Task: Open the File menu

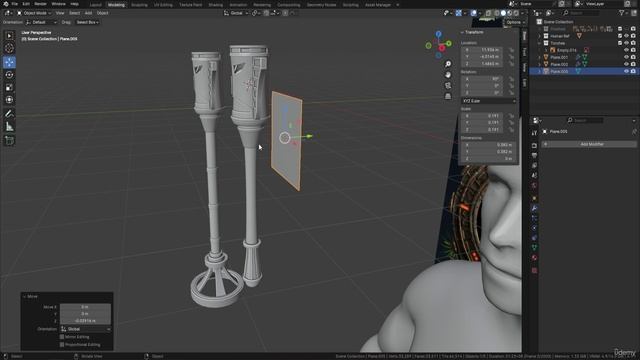Action: (15, 4)
